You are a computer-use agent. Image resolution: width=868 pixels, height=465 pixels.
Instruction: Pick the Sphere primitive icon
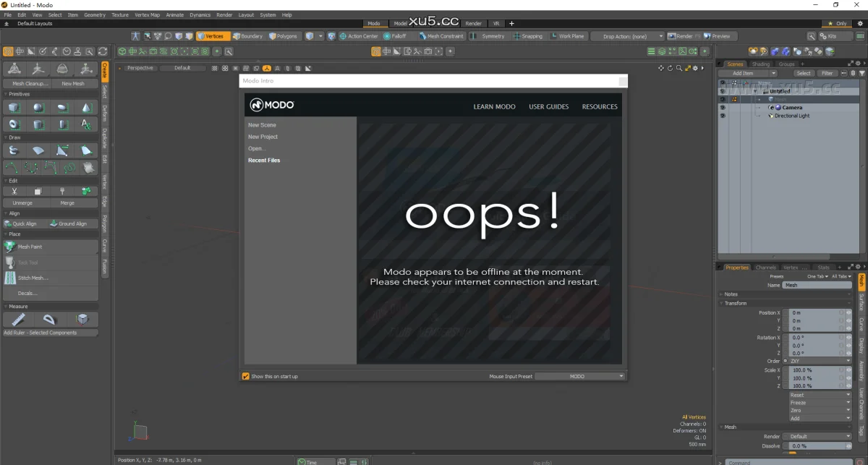(38, 108)
